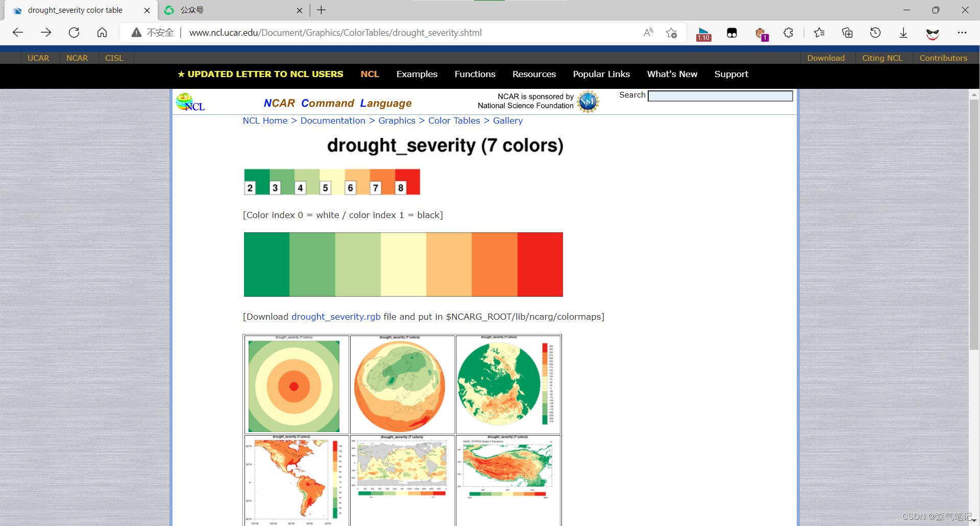Open the Popular Links menu
The image size is (980, 526).
[x=601, y=74]
